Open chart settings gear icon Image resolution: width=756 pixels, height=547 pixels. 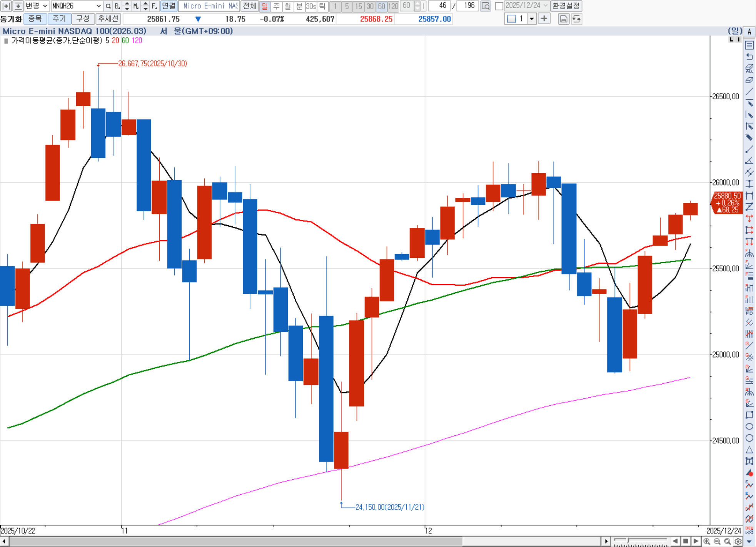click(738, 541)
